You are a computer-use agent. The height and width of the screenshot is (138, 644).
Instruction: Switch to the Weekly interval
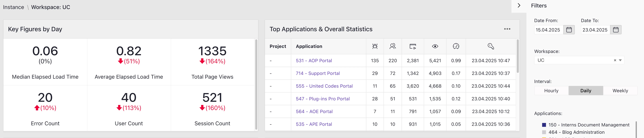[x=620, y=91]
